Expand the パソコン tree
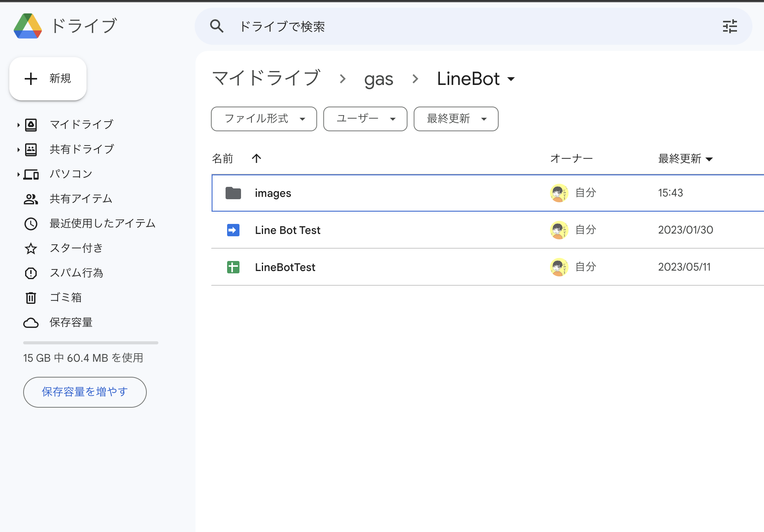 click(18, 175)
